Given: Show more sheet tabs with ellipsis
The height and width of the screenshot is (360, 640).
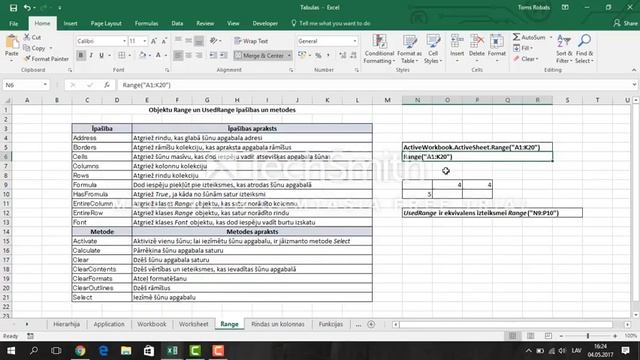Looking at the screenshot, I should coord(358,324).
